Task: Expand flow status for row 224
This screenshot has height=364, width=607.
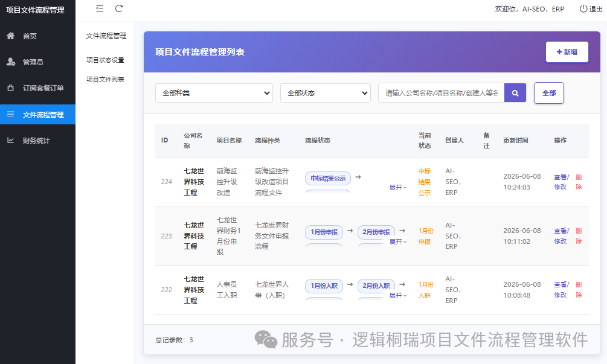Action: (398, 187)
